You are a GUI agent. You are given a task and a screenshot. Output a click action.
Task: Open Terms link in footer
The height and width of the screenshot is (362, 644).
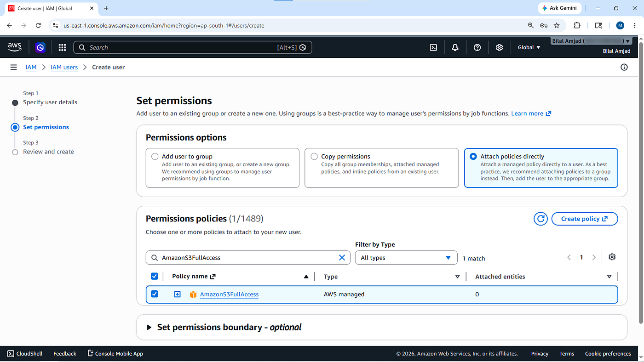tap(567, 354)
